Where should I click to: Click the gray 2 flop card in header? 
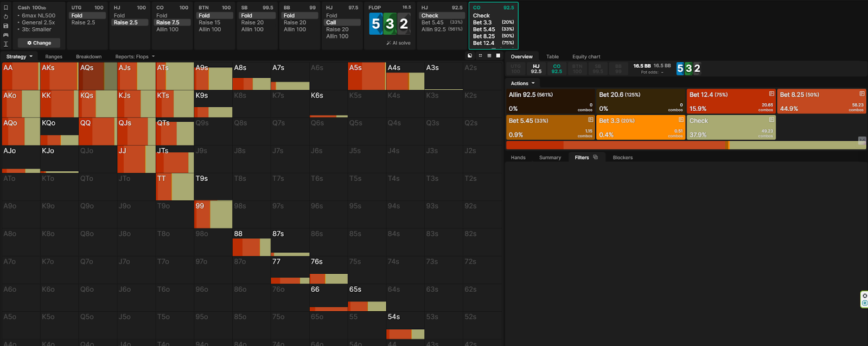(404, 24)
